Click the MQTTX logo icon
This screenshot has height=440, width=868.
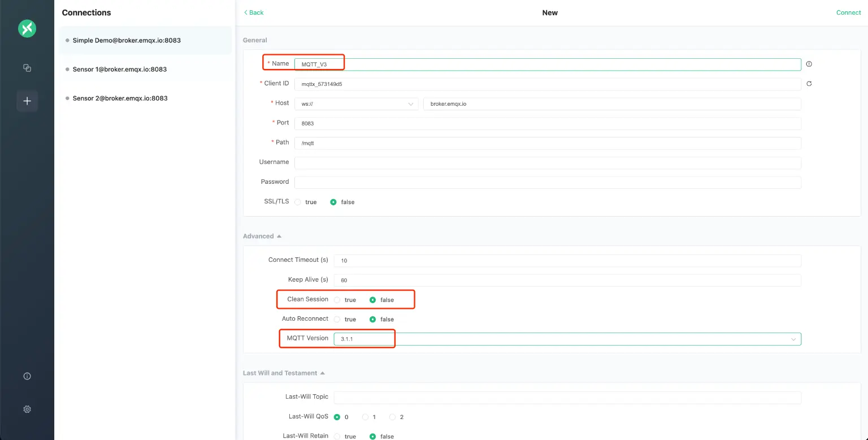[27, 28]
